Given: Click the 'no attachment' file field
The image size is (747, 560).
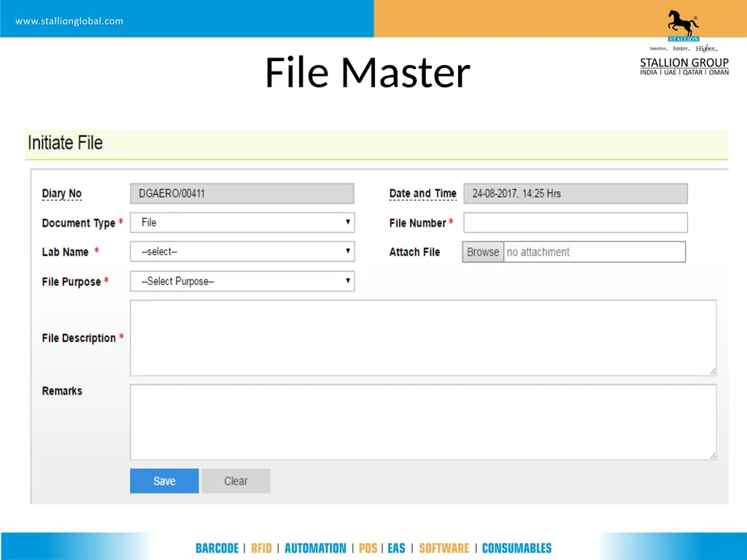Looking at the screenshot, I should point(594,252).
